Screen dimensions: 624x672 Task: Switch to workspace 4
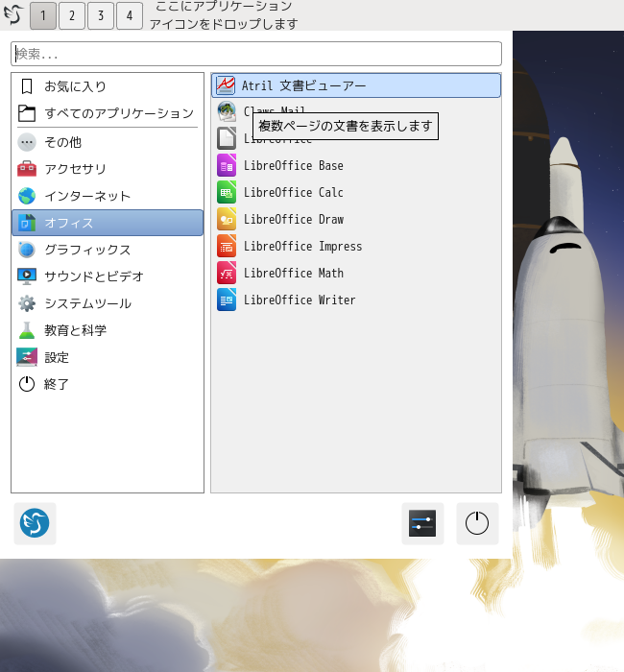coord(130,15)
